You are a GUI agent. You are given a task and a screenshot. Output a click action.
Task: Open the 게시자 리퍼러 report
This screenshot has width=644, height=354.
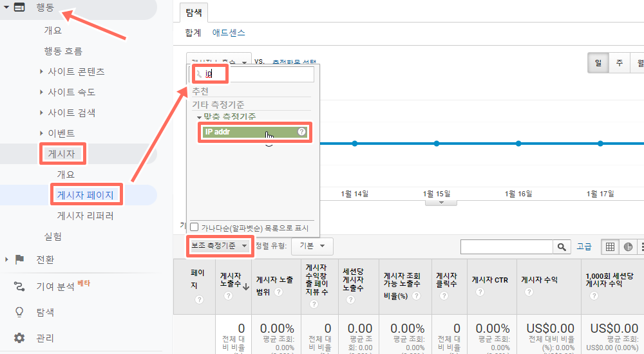86,216
